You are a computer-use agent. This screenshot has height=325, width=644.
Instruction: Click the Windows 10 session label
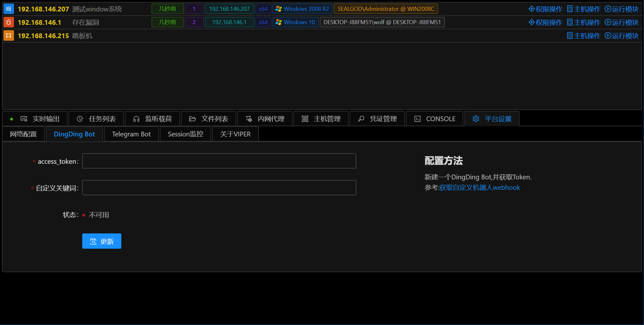click(295, 22)
